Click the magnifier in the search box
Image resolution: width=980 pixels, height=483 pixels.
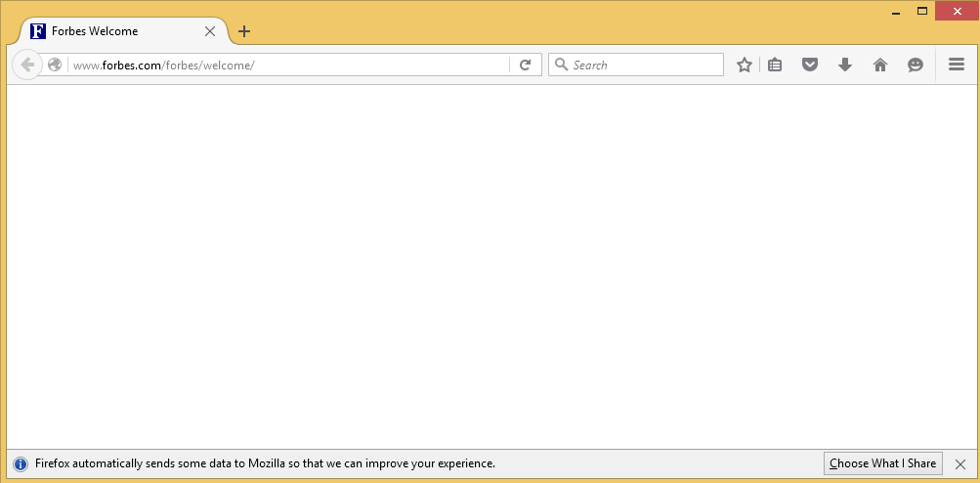[561, 65]
